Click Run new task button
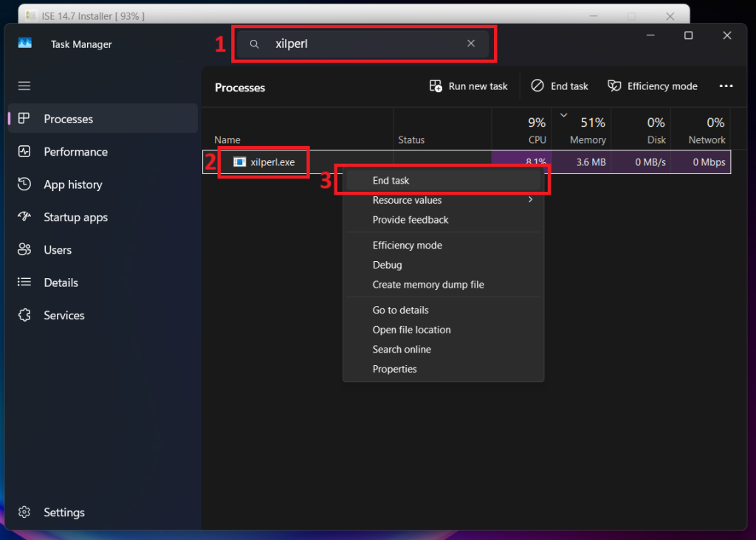The height and width of the screenshot is (540, 756). click(468, 86)
